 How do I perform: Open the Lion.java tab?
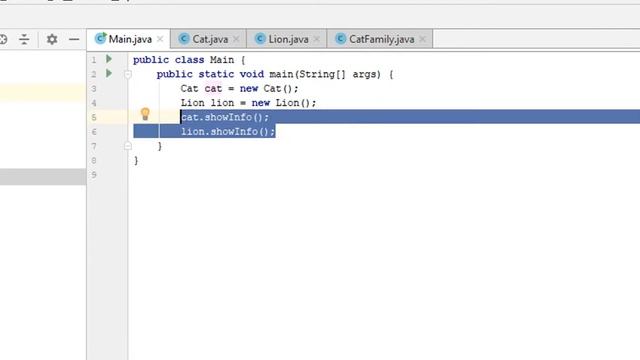pyautogui.click(x=287, y=39)
